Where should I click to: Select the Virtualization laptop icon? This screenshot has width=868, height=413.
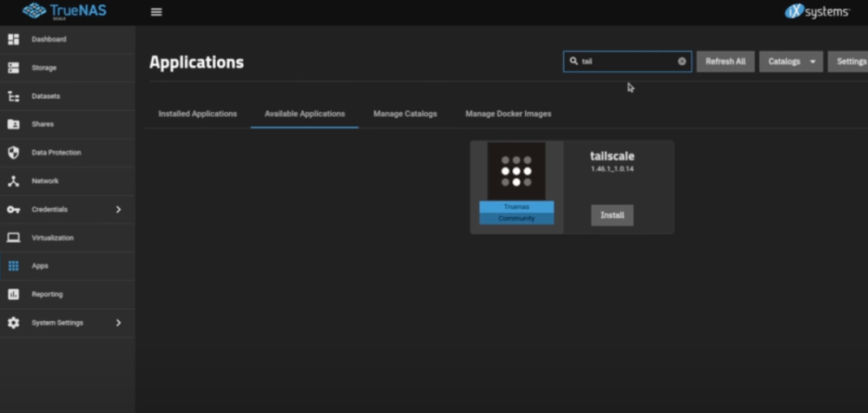[13, 238]
